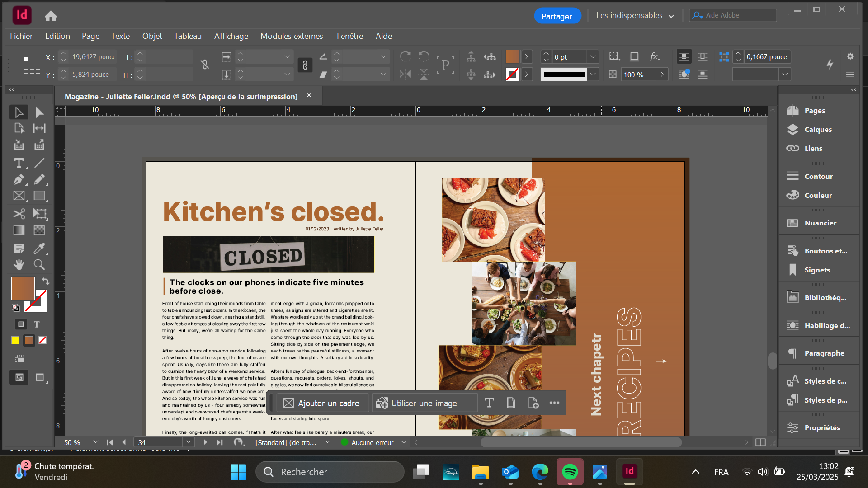Screen dimensions: 868x488
Task: Click the brown fill color swatch in toolbox
Action: tap(23, 288)
